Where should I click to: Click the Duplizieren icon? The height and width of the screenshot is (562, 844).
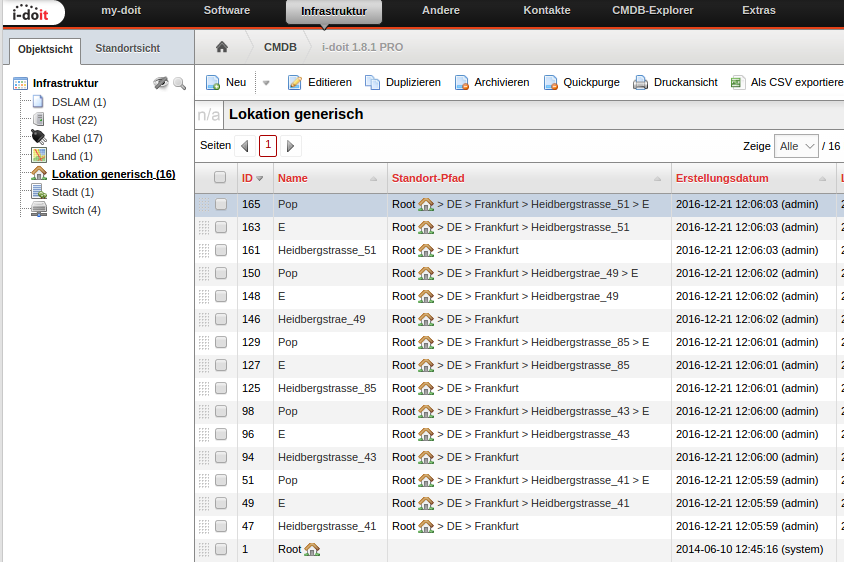tap(373, 82)
